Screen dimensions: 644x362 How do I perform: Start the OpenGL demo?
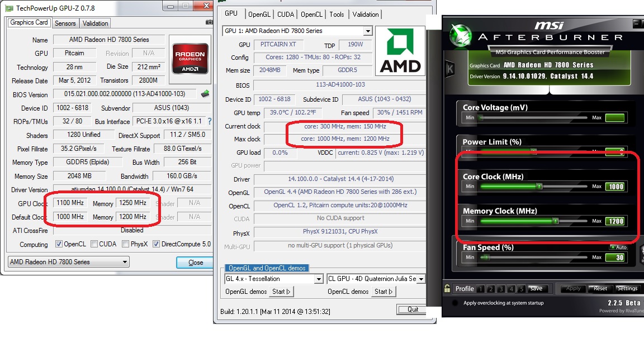[x=281, y=292]
